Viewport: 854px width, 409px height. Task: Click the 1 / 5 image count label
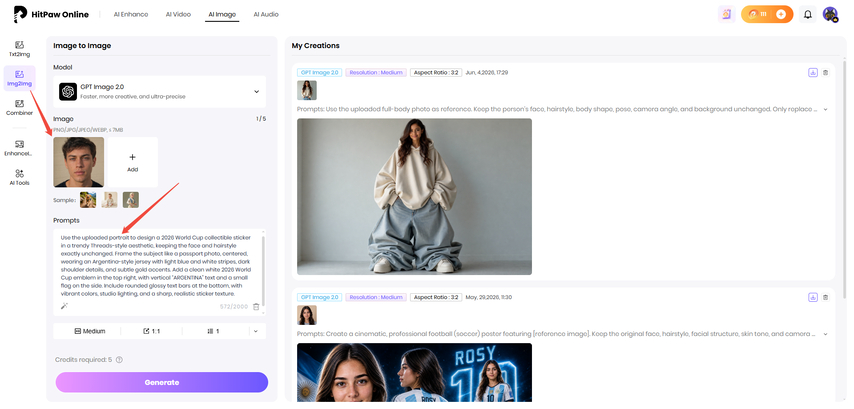point(261,119)
